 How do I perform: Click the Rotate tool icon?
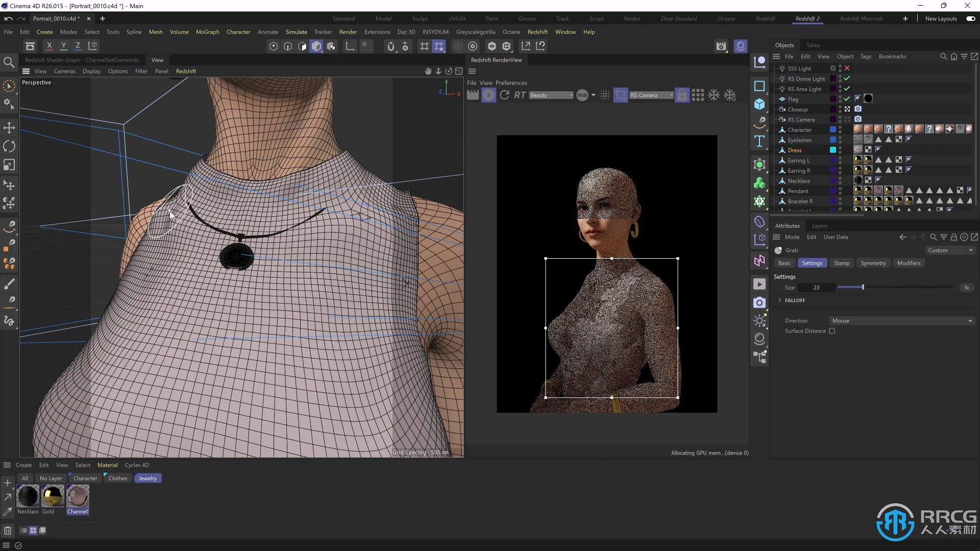10,146
